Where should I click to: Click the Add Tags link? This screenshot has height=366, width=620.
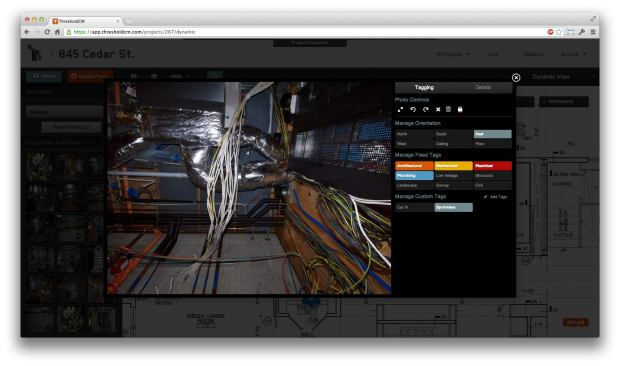(498, 197)
